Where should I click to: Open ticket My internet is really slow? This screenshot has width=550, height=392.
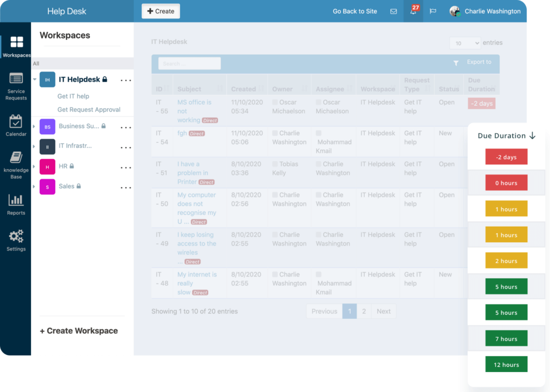pos(197,284)
